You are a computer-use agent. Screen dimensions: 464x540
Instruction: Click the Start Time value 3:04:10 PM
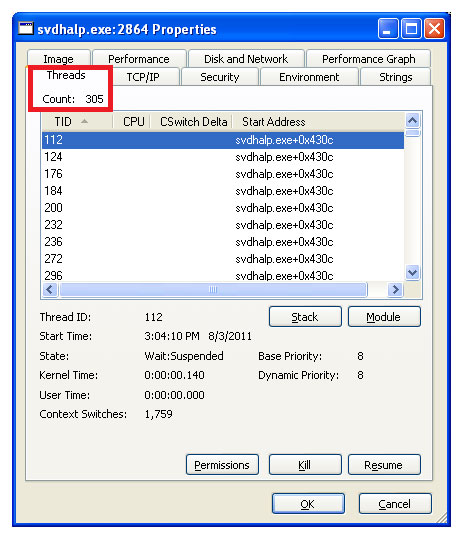point(172,336)
